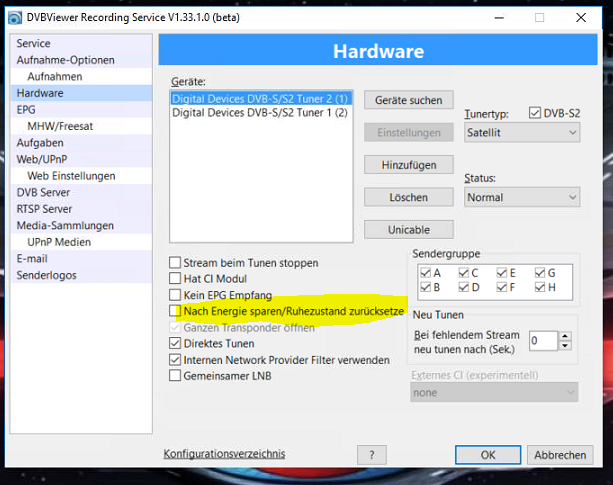This screenshot has height=485, width=613.
Task: Decrease the Neu Tunen seconds value
Action: (565, 345)
